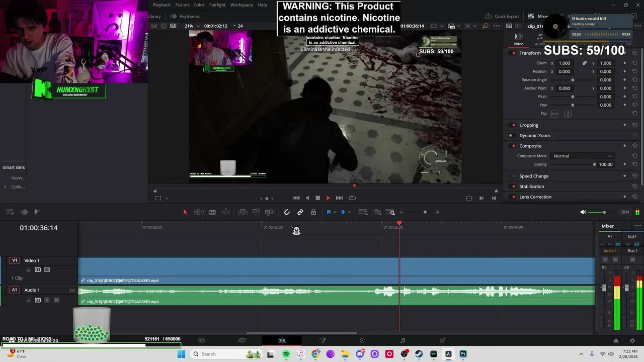Image resolution: width=644 pixels, height=362 pixels.
Task: Open viewer zoom 21% dropdown
Action: pyautogui.click(x=192, y=26)
